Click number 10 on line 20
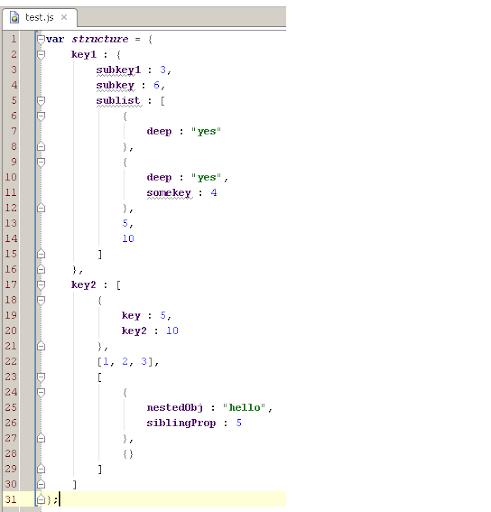491x512 pixels. tap(172, 331)
